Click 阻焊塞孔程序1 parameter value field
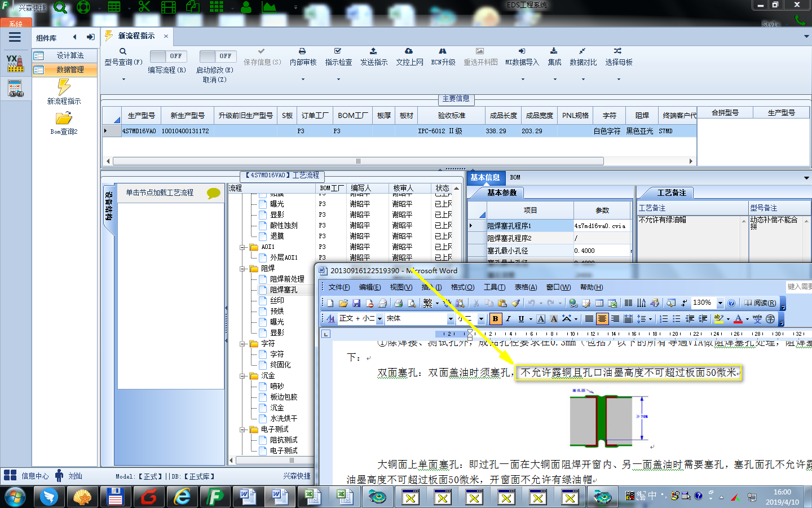Viewport: 812px width, 508px height. 602,226
